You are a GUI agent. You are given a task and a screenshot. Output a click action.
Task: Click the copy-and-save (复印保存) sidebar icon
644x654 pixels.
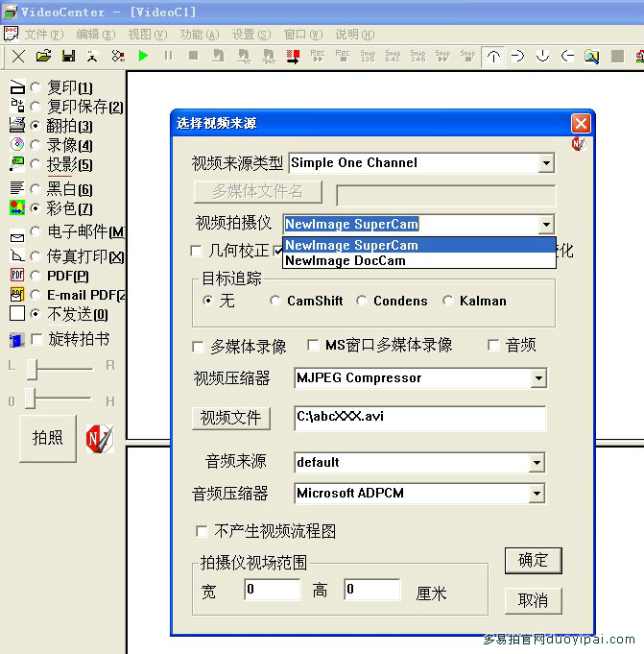point(17,106)
